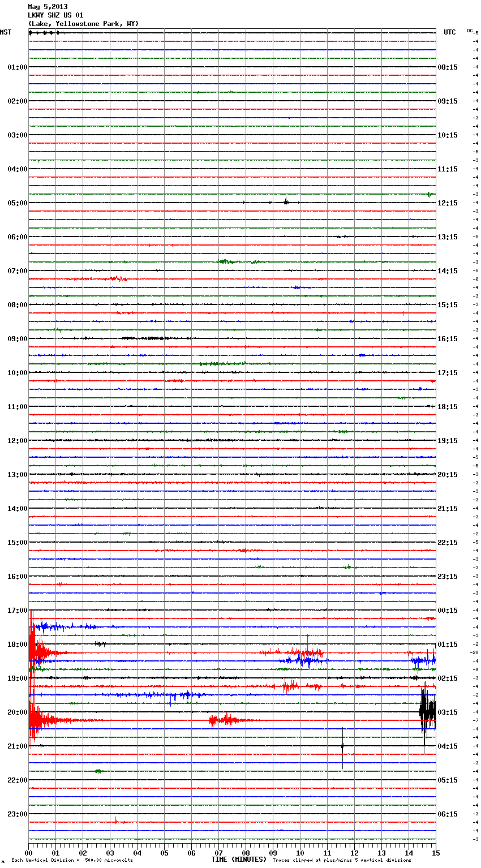Click the "Each Vertical Division = 500.00 microvolts" note
Image resolution: width=481 pixels, height=868 pixels.
tap(72, 861)
